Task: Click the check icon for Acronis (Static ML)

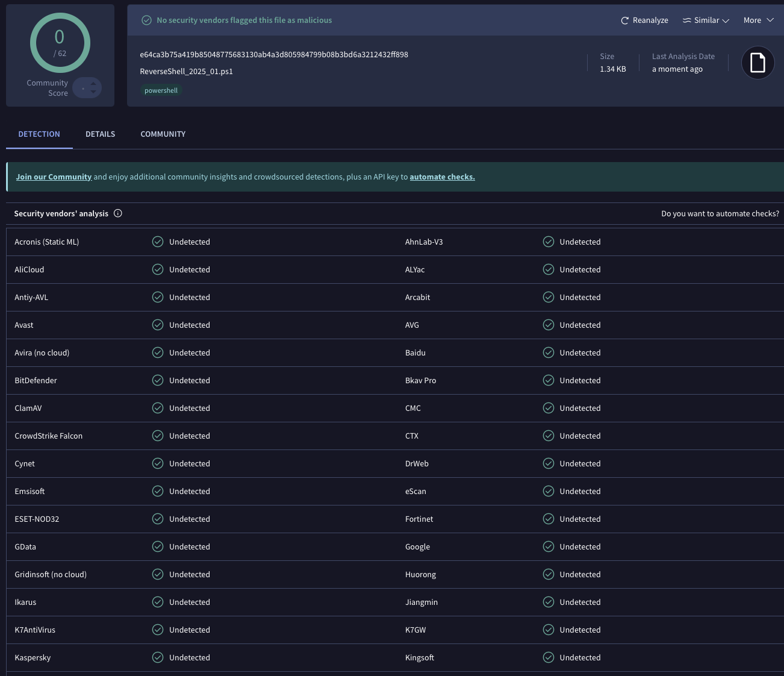Action: pyautogui.click(x=158, y=242)
